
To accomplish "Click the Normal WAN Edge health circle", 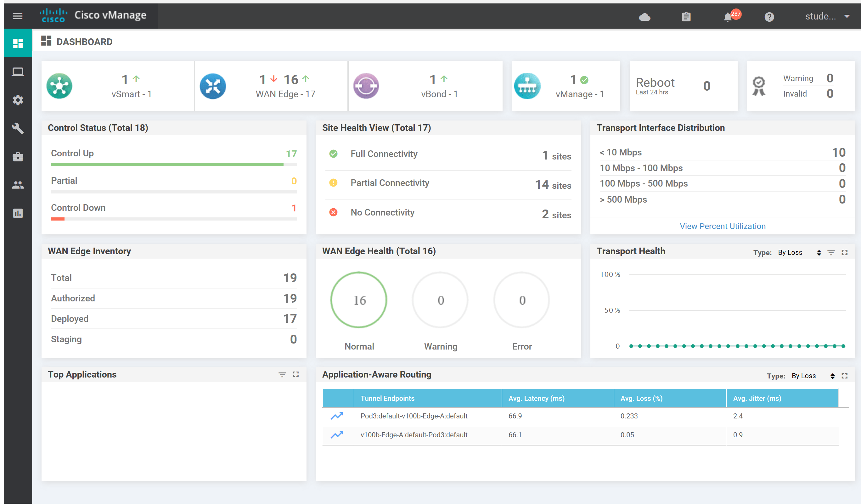I will tap(359, 300).
